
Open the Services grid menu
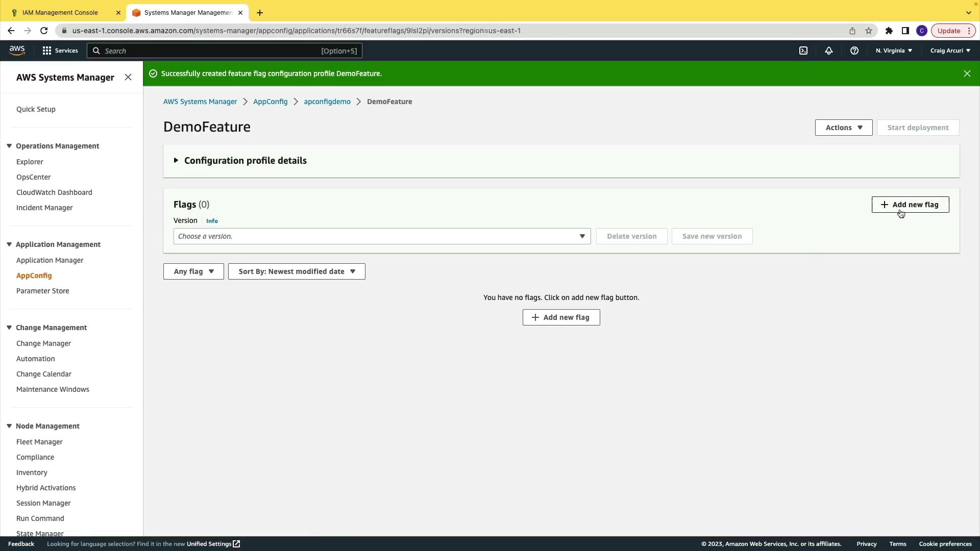(60, 51)
